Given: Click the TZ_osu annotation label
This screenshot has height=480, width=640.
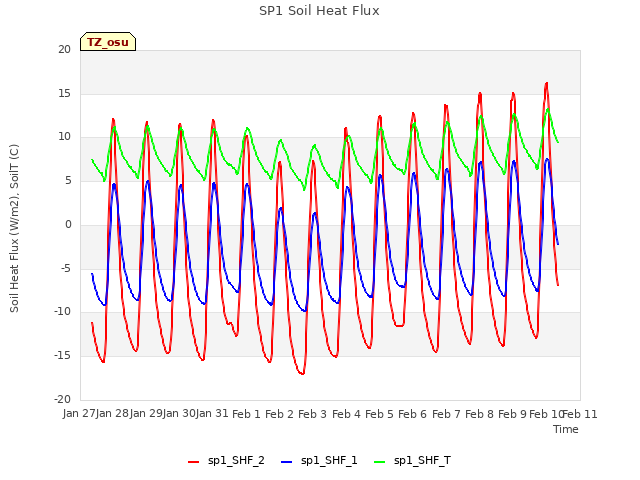Looking at the screenshot, I should (108, 42).
